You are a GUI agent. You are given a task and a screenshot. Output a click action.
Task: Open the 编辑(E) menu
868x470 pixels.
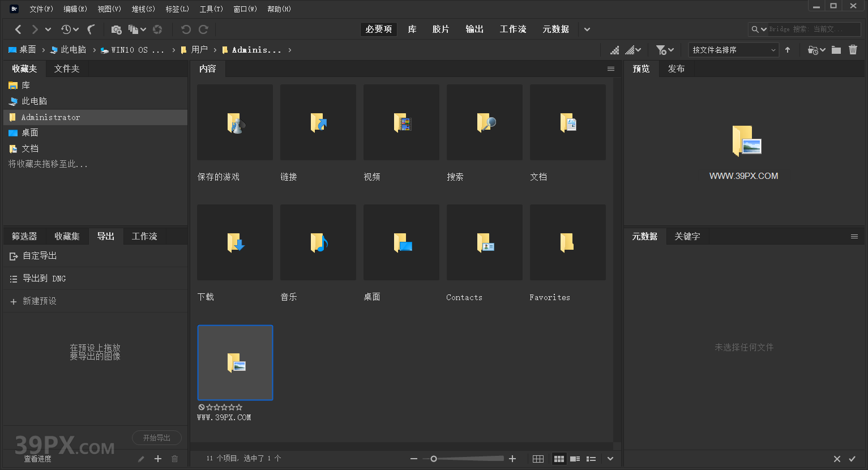75,9
